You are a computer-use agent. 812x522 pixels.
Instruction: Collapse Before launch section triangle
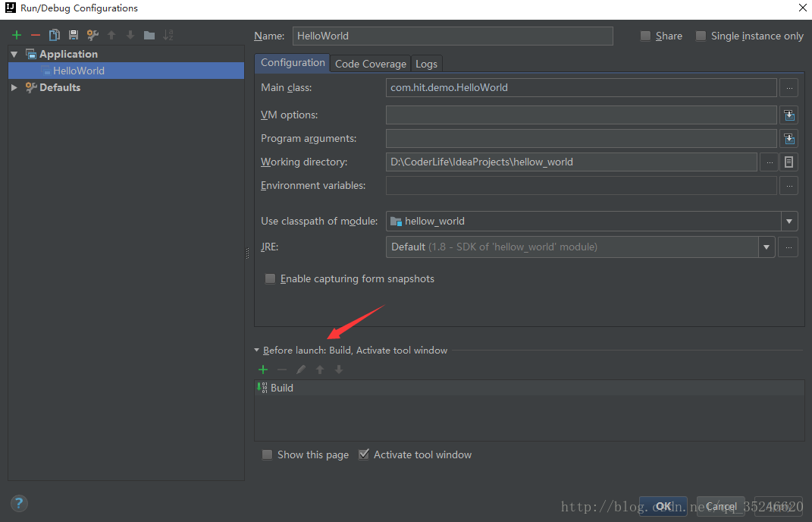pos(256,351)
